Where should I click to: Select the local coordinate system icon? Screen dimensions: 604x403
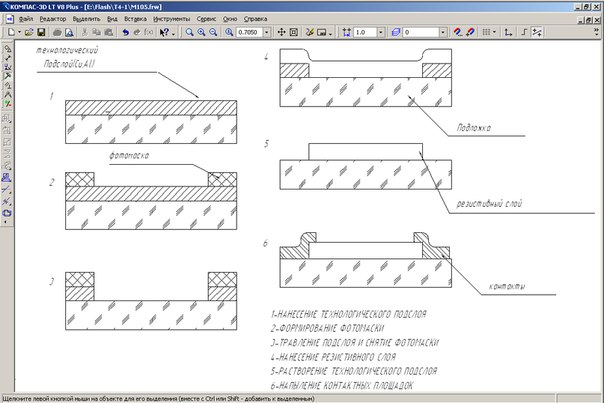coord(508,32)
